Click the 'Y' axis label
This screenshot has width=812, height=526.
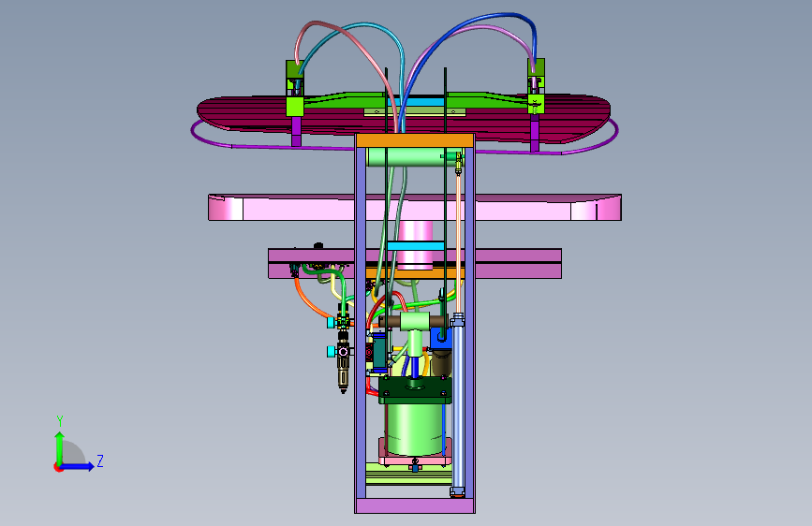pos(60,421)
